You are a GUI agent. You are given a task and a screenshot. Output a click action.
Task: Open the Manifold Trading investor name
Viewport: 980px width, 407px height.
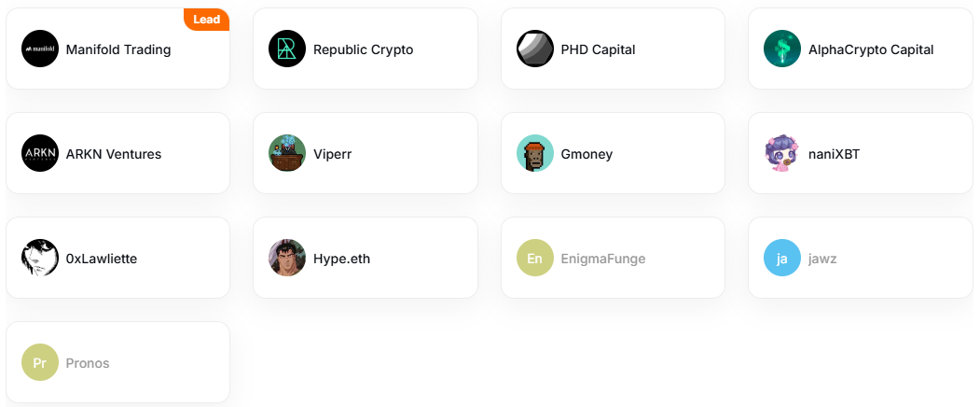pyautogui.click(x=118, y=49)
